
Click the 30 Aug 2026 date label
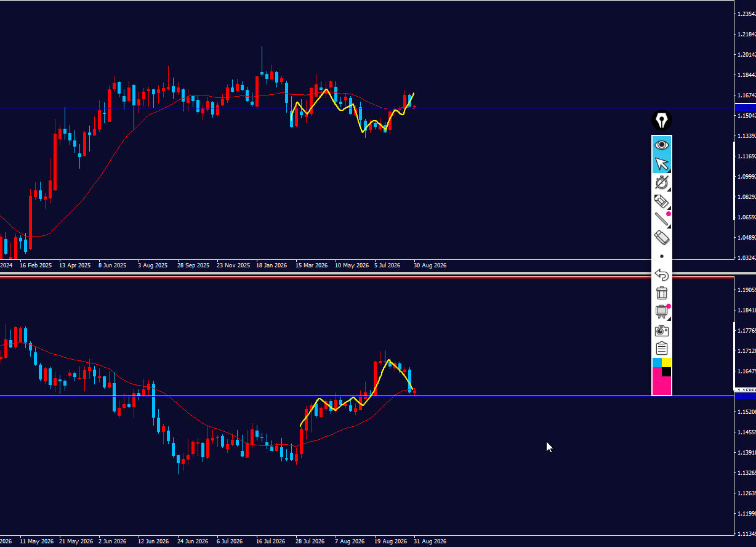(x=430, y=265)
